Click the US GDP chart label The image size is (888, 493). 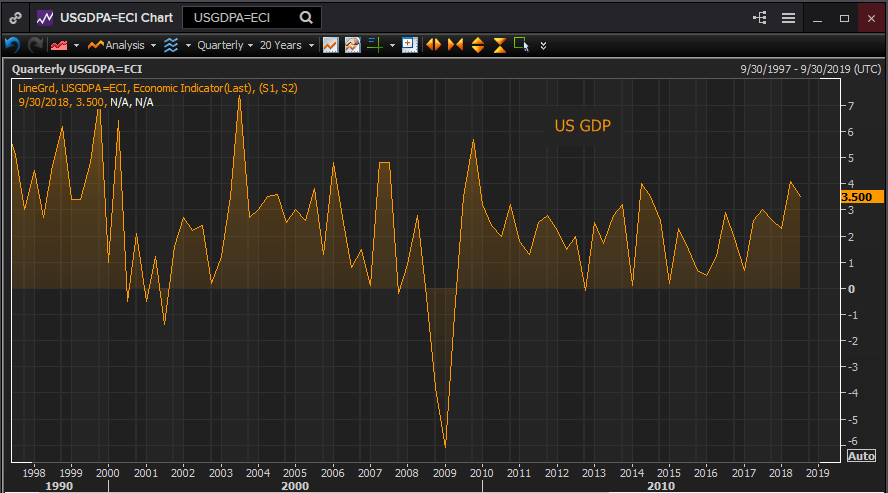coord(582,126)
